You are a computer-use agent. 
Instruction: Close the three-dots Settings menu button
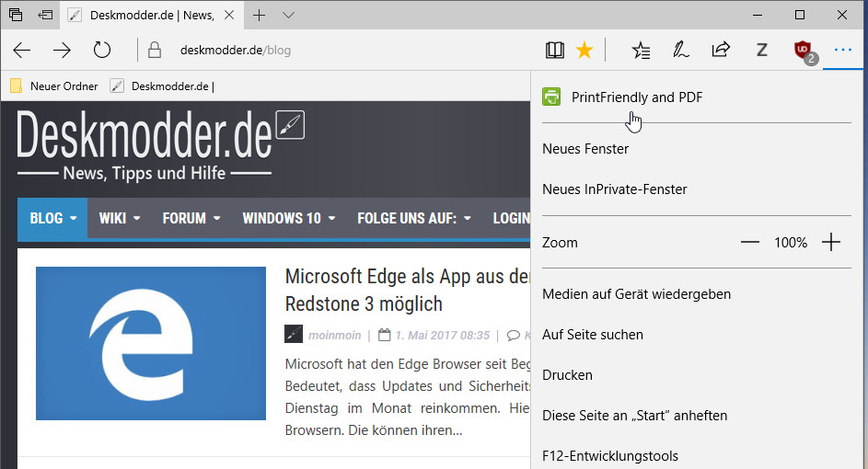click(x=842, y=51)
